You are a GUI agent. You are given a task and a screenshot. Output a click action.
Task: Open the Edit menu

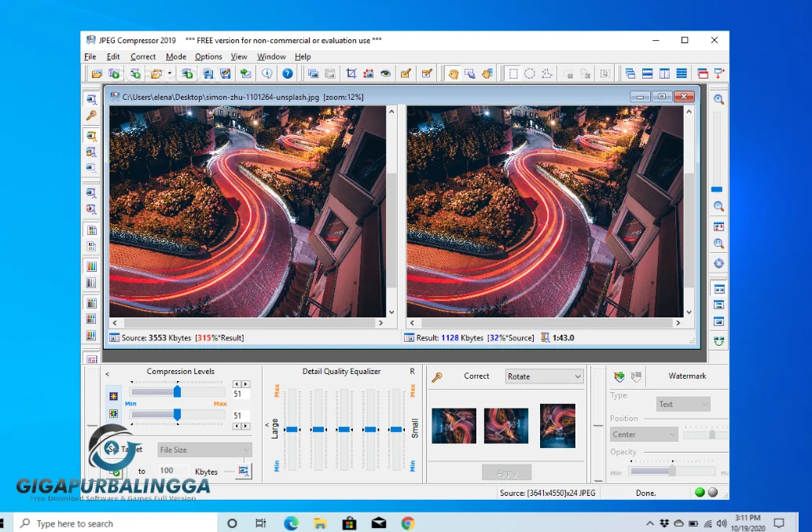tap(113, 57)
